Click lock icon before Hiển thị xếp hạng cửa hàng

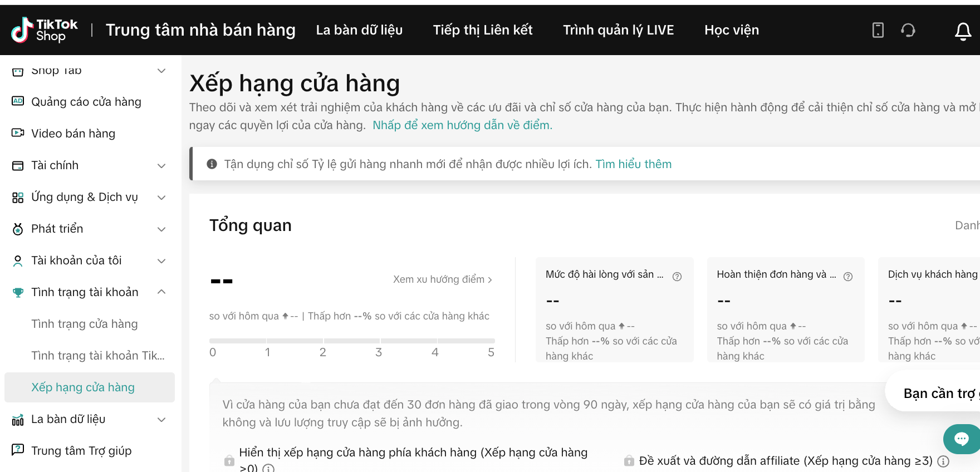(x=229, y=461)
